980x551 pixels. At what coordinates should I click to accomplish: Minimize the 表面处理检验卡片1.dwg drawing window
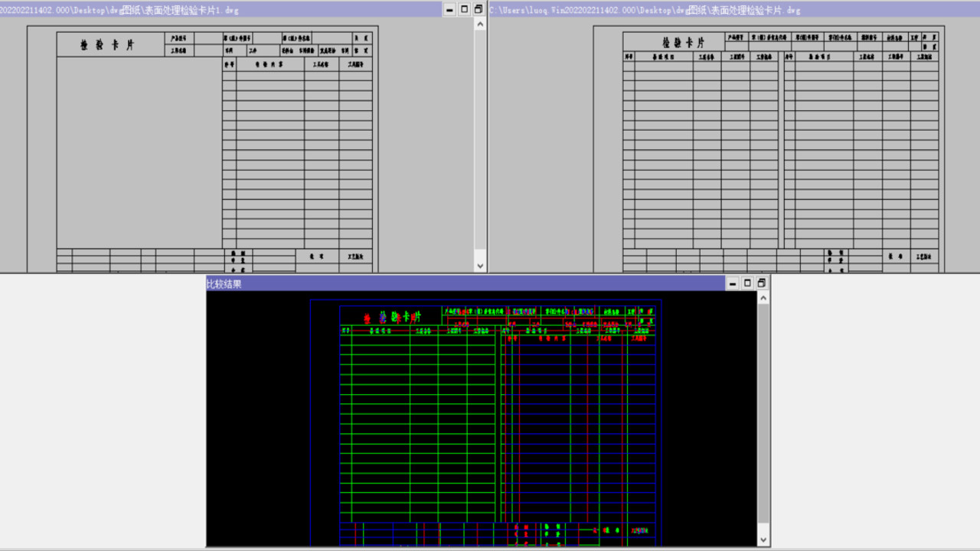pyautogui.click(x=449, y=9)
